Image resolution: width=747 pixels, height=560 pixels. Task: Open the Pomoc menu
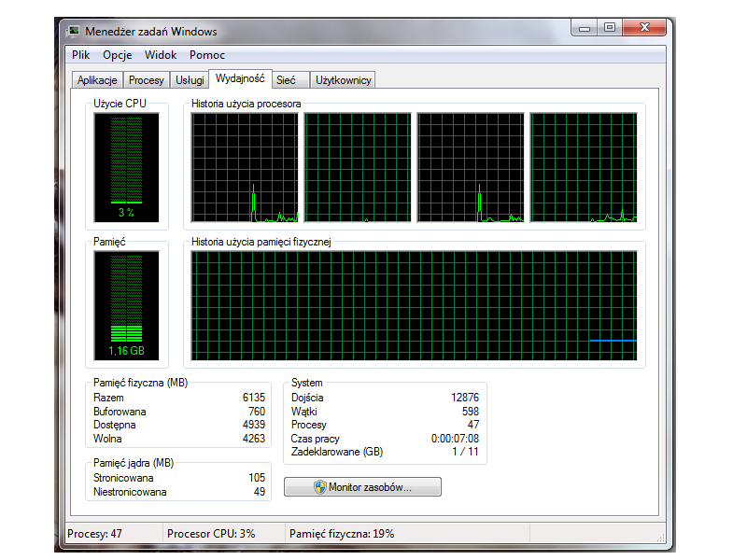tap(207, 55)
